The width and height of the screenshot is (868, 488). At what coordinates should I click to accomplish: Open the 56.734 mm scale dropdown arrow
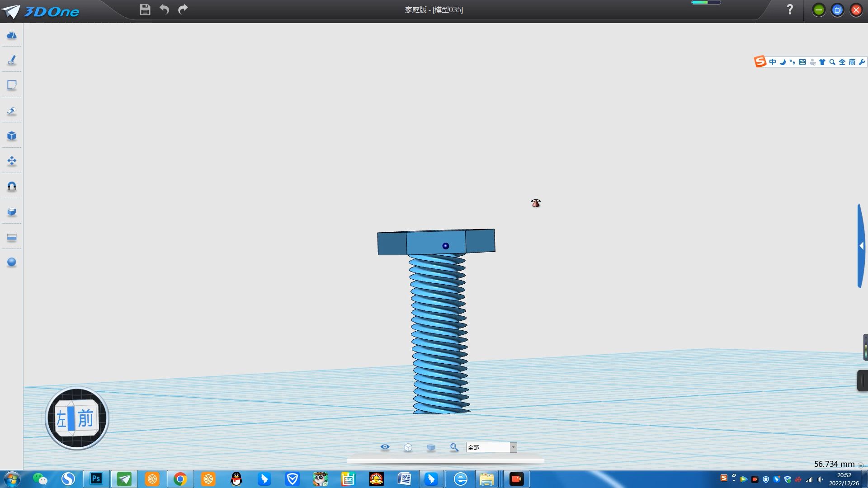click(x=861, y=465)
